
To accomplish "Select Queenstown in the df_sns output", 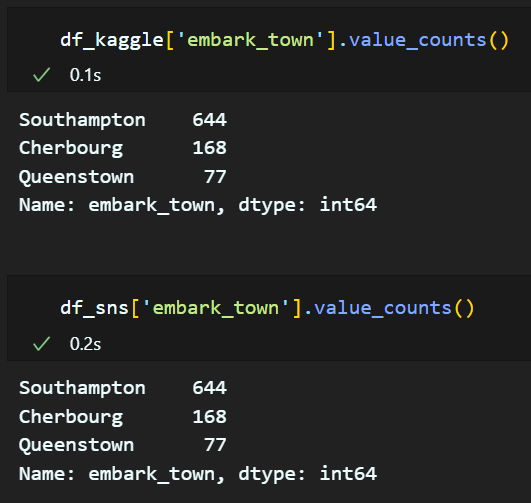I will [x=77, y=445].
